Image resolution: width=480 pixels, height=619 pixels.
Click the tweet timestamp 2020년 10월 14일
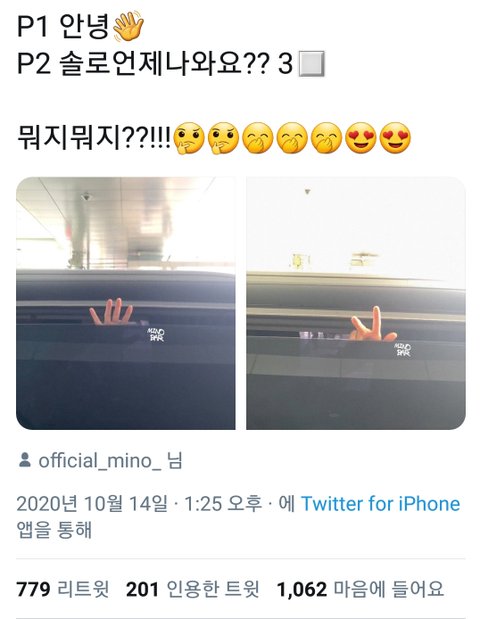click(x=92, y=504)
